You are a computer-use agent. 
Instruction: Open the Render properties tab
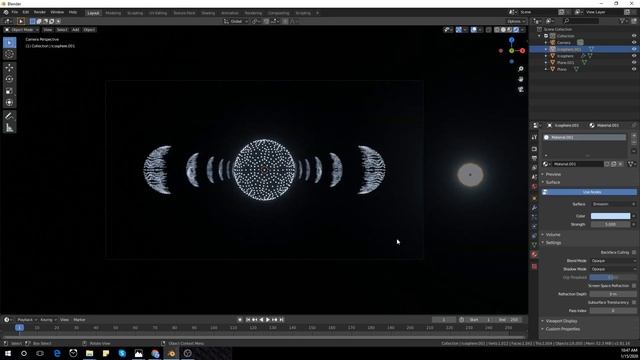click(x=534, y=149)
